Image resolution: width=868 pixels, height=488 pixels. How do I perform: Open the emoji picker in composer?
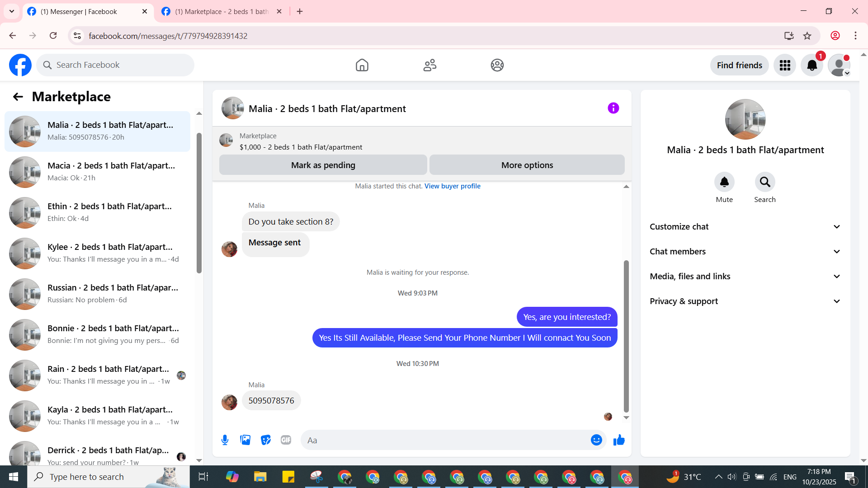(596, 440)
